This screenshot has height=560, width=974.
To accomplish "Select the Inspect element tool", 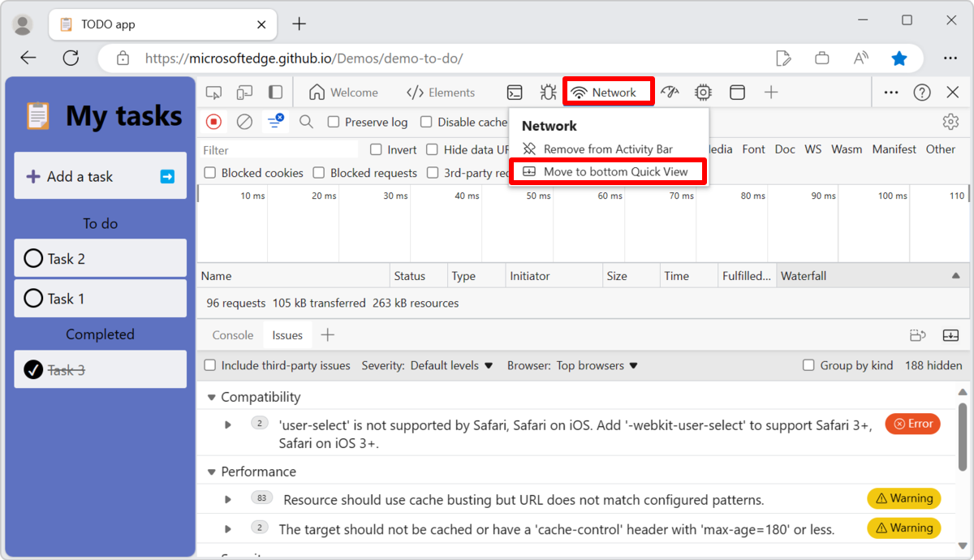I will 213,92.
